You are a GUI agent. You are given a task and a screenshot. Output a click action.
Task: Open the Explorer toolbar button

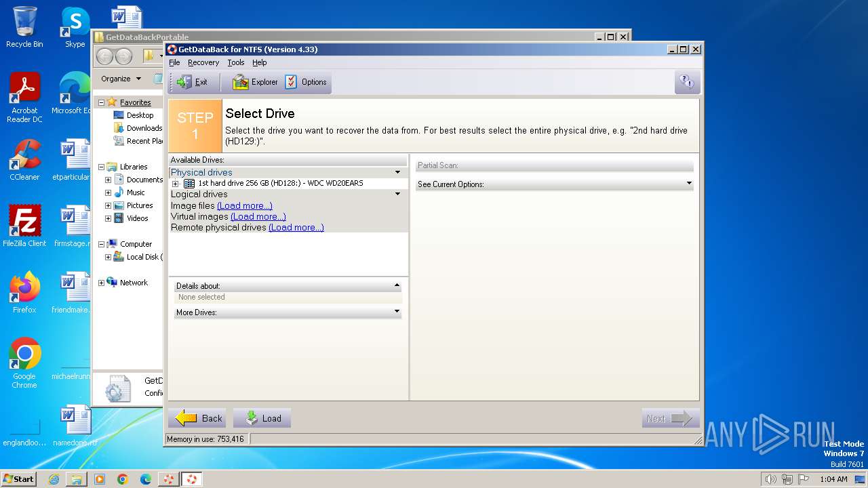pos(255,82)
